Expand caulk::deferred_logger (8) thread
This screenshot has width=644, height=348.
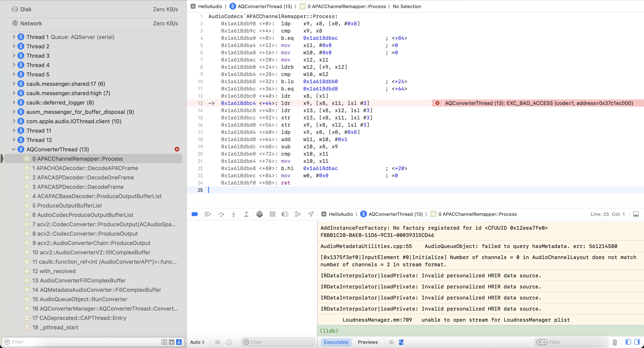[x=14, y=102]
